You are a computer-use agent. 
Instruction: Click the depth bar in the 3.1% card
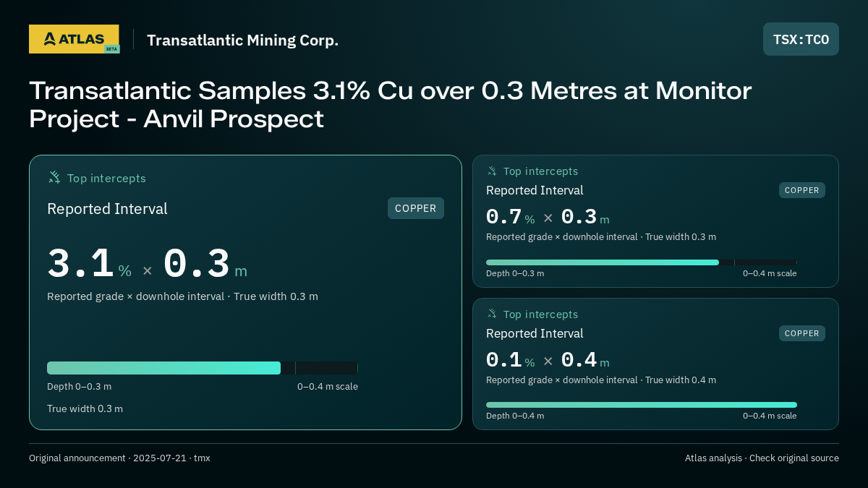(x=203, y=368)
